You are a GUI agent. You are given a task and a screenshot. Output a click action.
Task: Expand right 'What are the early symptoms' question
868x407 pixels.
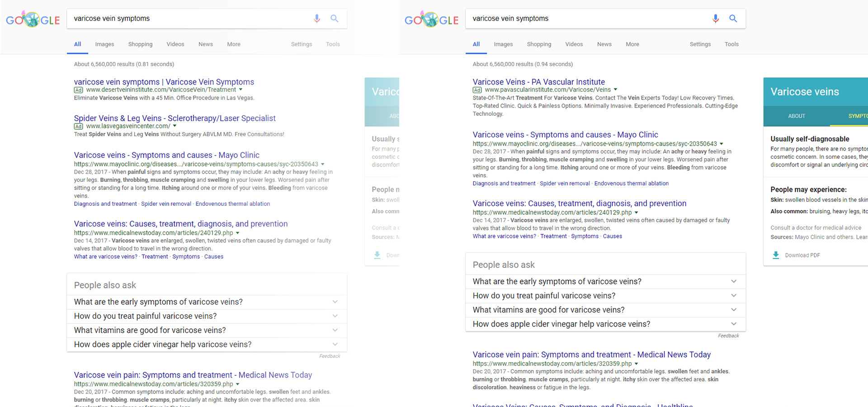(606, 281)
